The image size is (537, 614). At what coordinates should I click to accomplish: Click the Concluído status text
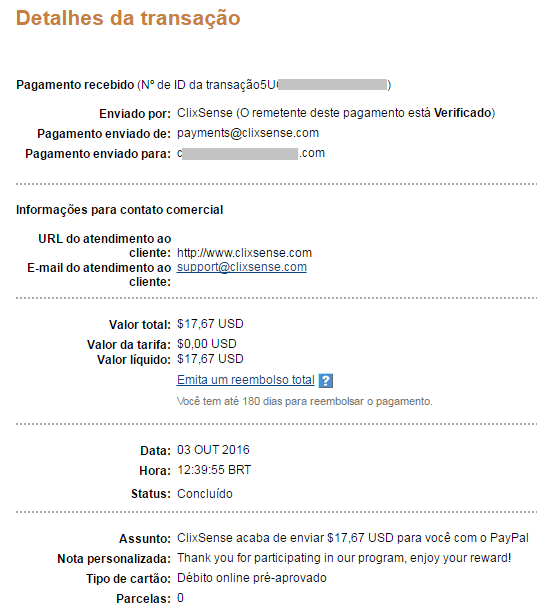pos(205,494)
